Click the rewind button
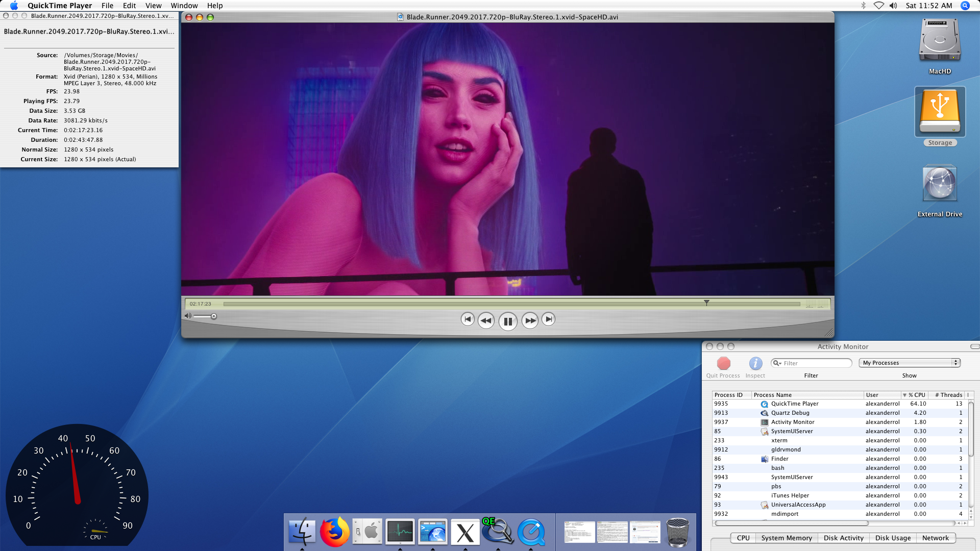 tap(486, 321)
